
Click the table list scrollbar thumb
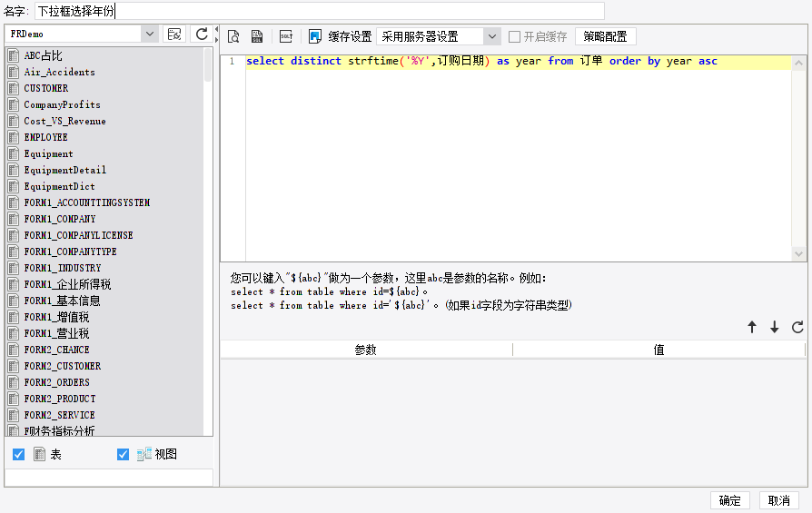pos(208,64)
